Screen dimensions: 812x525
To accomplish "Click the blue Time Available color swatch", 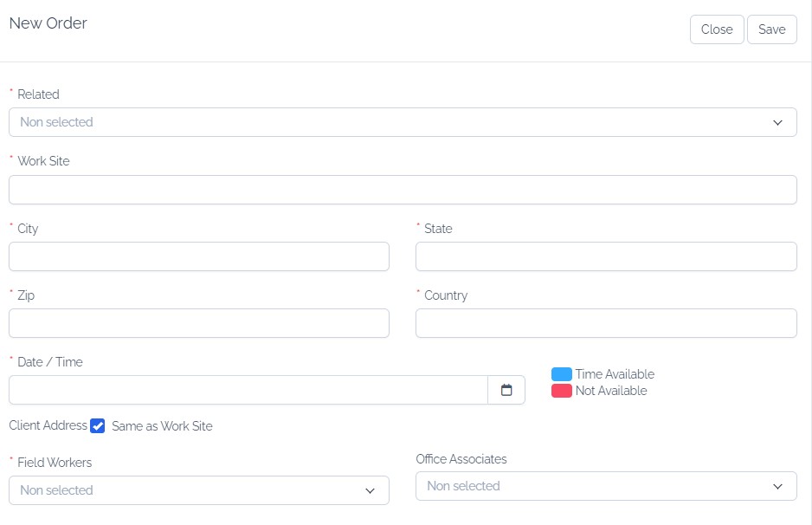I will (x=561, y=374).
